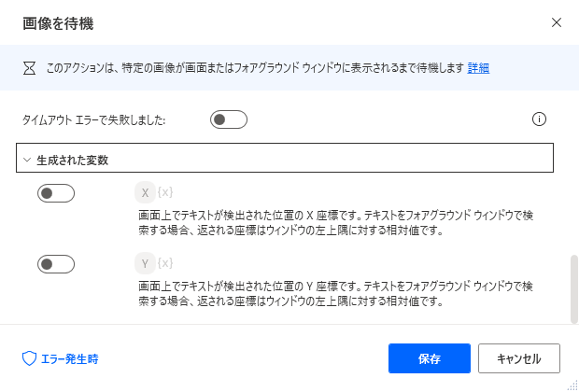This screenshot has width=579, height=392.
Task: Click the resize grip in bottom-right corner
Action: coord(572,385)
